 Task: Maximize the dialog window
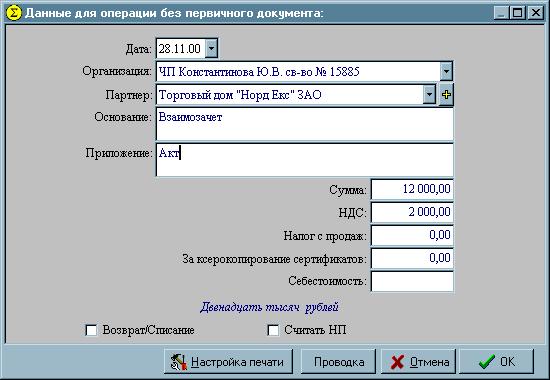[x=517, y=13]
